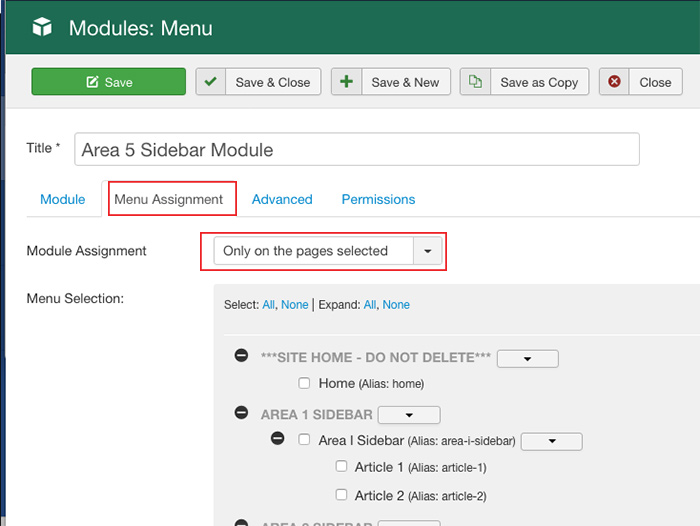This screenshot has width=700, height=526.
Task: Click the red X icon on Close
Action: point(614,82)
